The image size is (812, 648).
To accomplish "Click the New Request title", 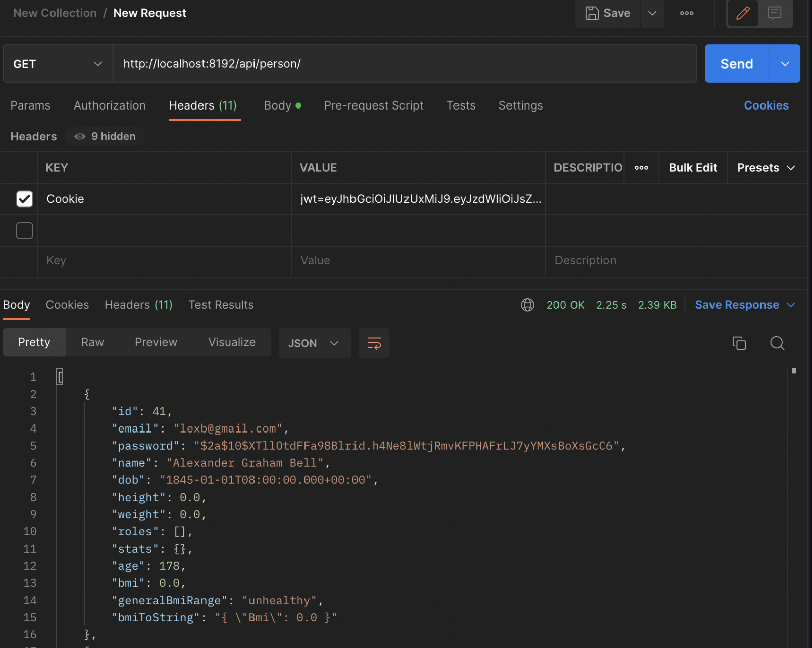I will click(x=149, y=13).
